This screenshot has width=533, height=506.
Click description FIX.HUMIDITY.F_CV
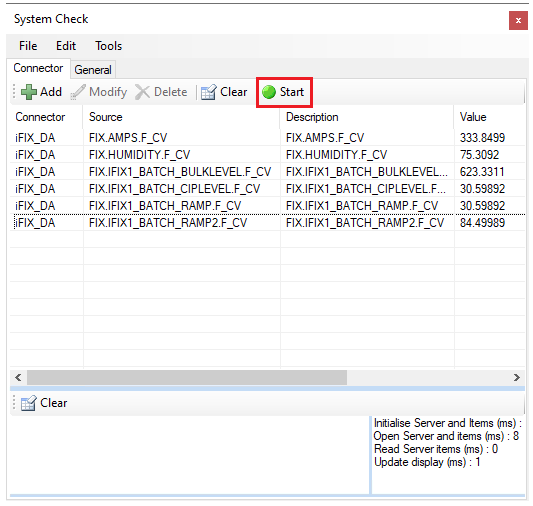click(336, 155)
